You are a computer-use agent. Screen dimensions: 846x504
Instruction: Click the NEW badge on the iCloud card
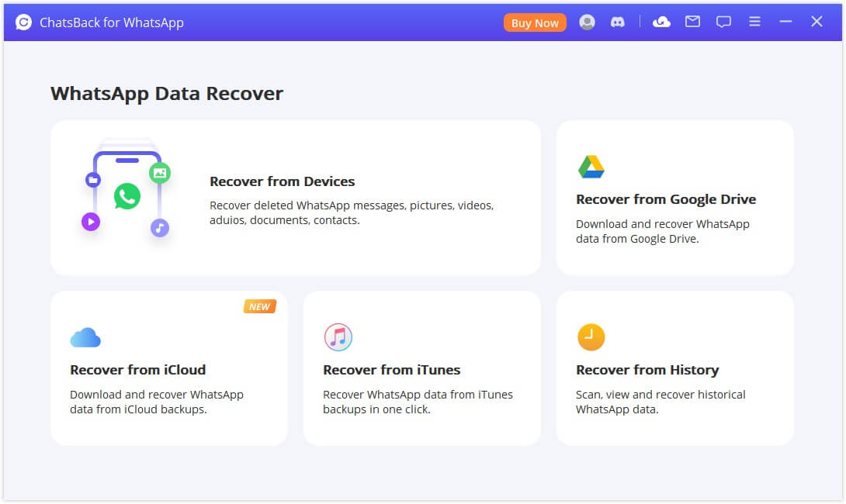[x=259, y=306]
